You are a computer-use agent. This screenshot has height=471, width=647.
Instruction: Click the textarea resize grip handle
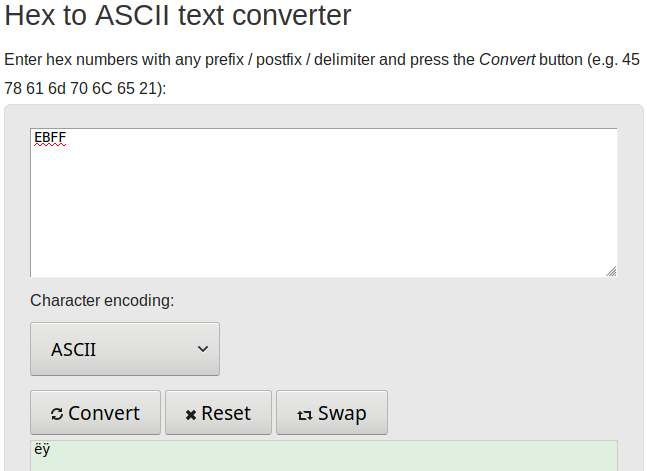point(611,271)
